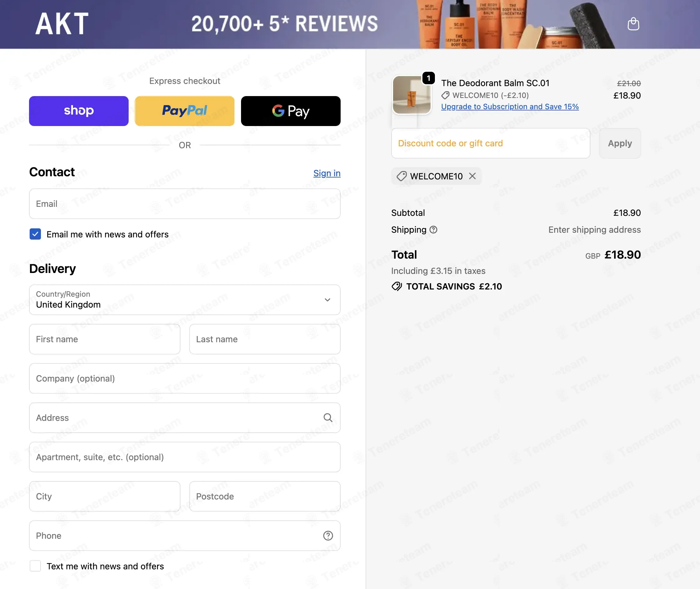This screenshot has height=589, width=700.
Task: Click the product title The Deodorant Balm SC.01
Action: click(x=495, y=83)
